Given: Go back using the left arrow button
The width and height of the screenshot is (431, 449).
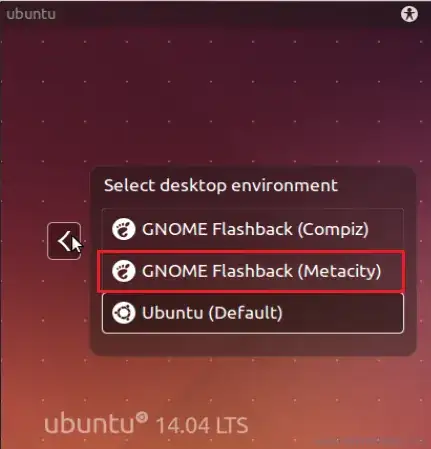Looking at the screenshot, I should click(64, 241).
